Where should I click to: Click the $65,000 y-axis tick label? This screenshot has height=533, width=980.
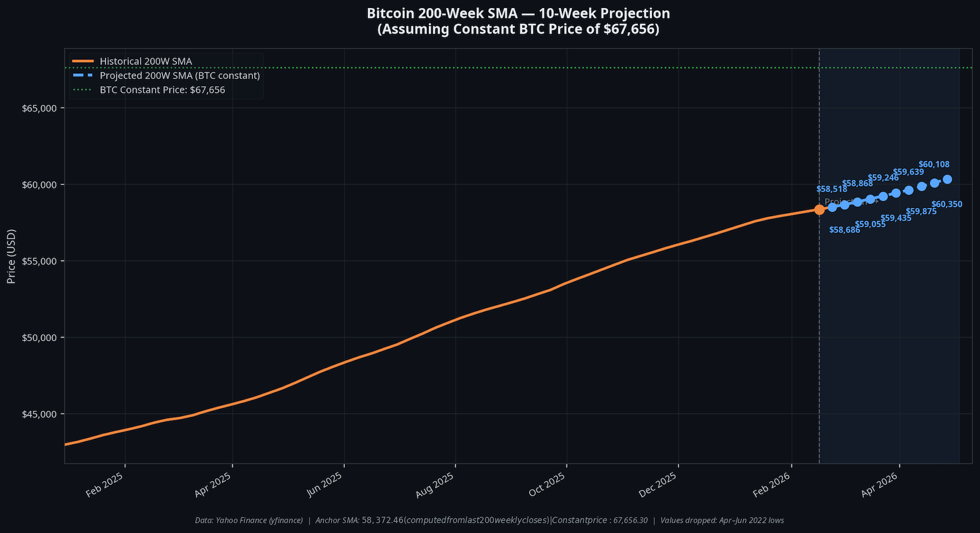[37, 108]
